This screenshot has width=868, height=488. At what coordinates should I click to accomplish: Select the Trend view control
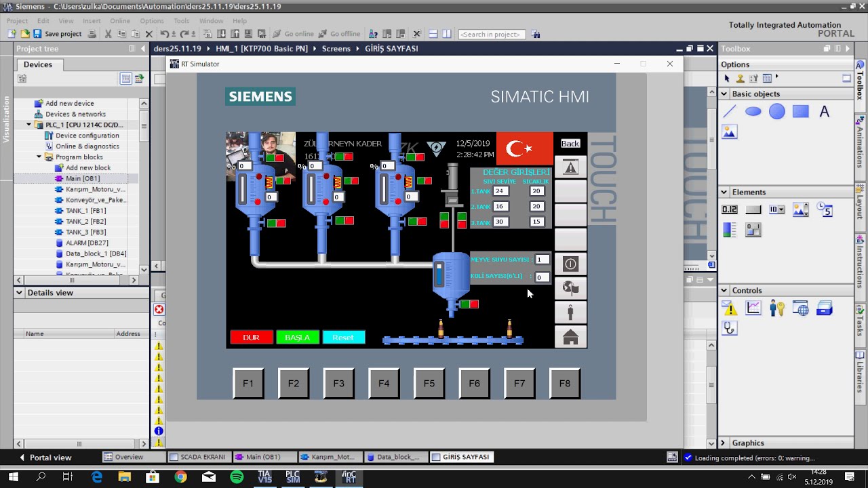[x=753, y=309]
